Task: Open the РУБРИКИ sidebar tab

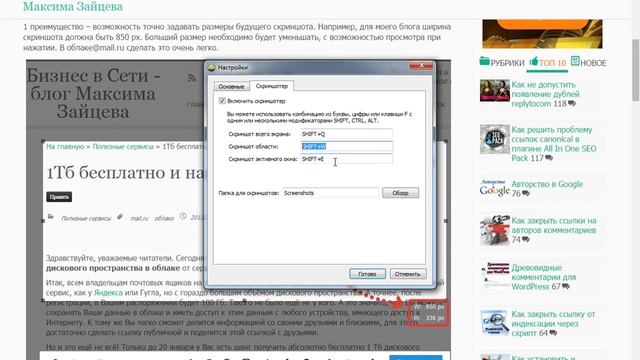Action: pos(502,62)
